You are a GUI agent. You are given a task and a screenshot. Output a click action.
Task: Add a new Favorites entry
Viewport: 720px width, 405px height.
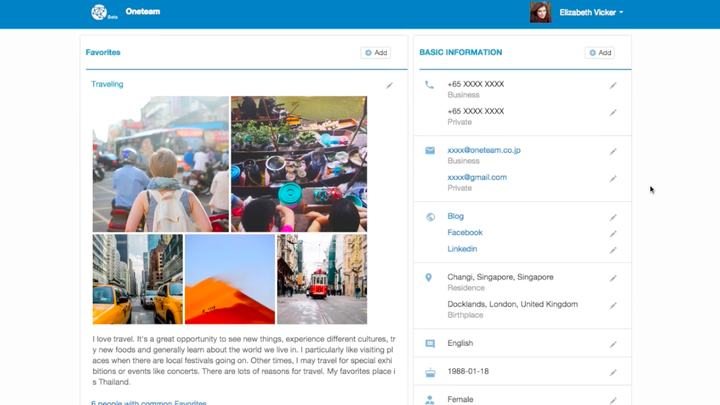[376, 53]
